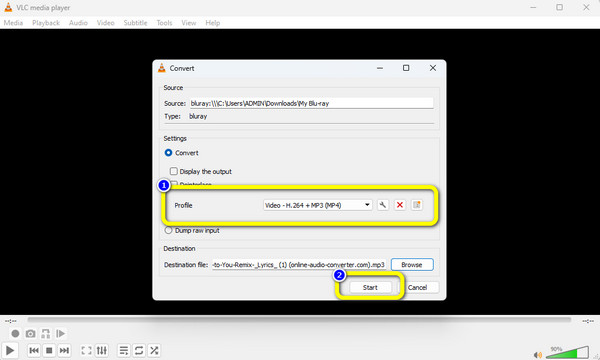Open the Subtitle menu
The width and height of the screenshot is (600, 360).
pos(135,23)
